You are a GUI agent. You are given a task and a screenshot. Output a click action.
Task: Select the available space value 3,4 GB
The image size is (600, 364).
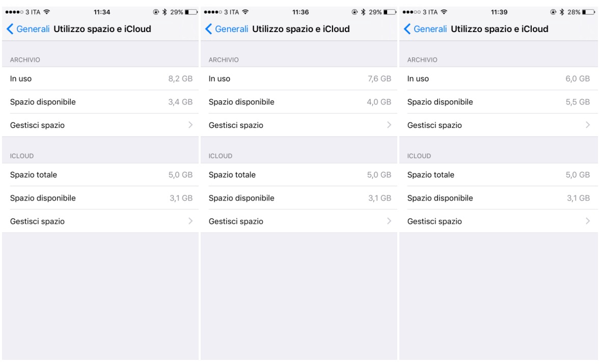pos(180,102)
